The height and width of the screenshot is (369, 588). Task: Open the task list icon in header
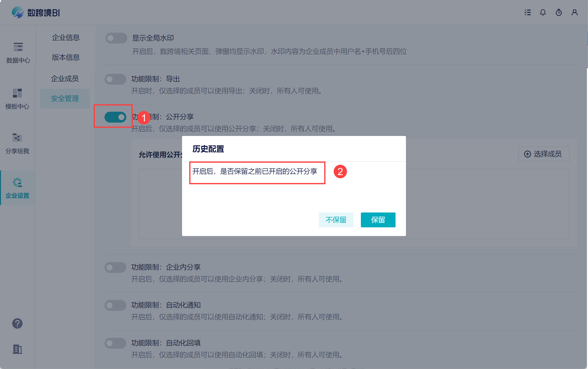click(527, 12)
